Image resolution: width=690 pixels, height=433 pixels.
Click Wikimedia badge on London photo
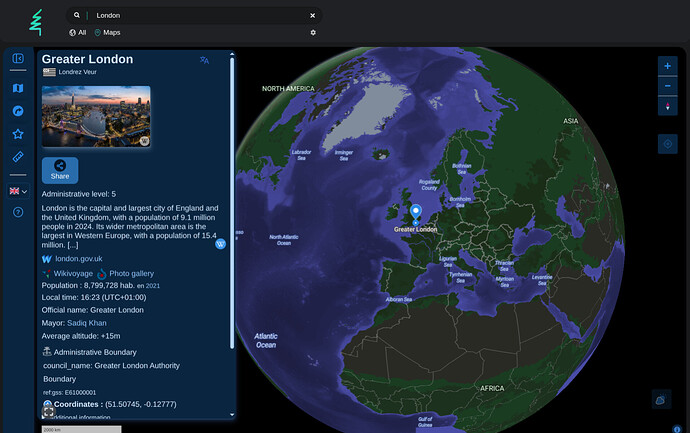144,141
